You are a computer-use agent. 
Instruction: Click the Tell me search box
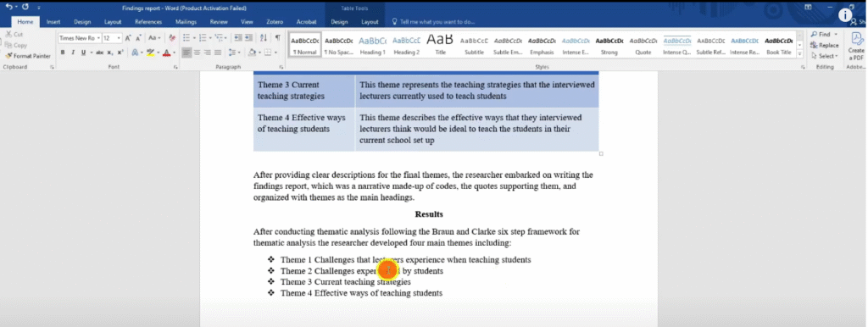pyautogui.click(x=433, y=22)
